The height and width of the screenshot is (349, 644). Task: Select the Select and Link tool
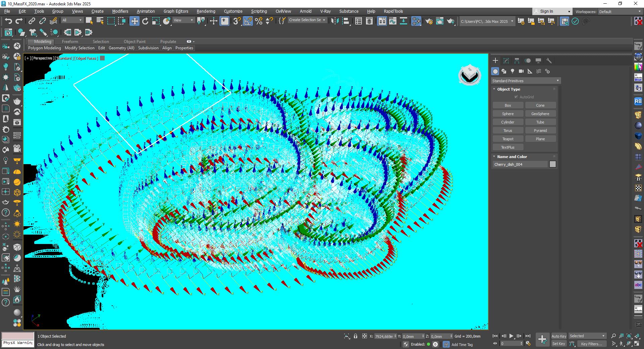32,21
